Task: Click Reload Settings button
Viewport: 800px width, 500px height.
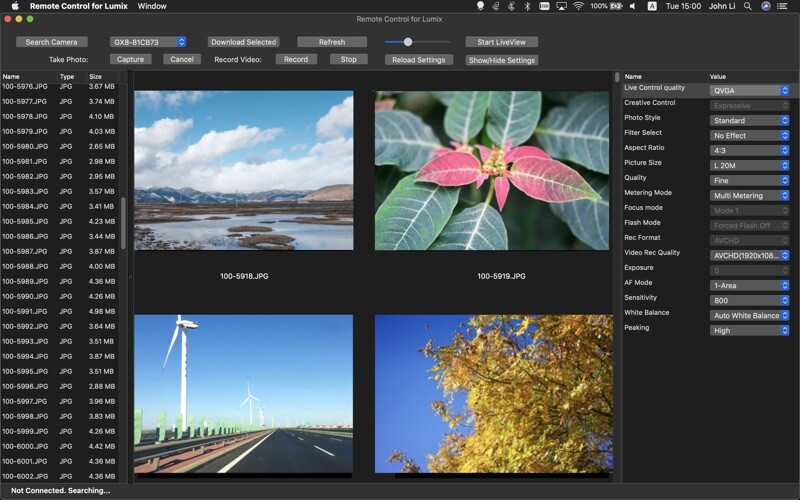Action: 418,60
